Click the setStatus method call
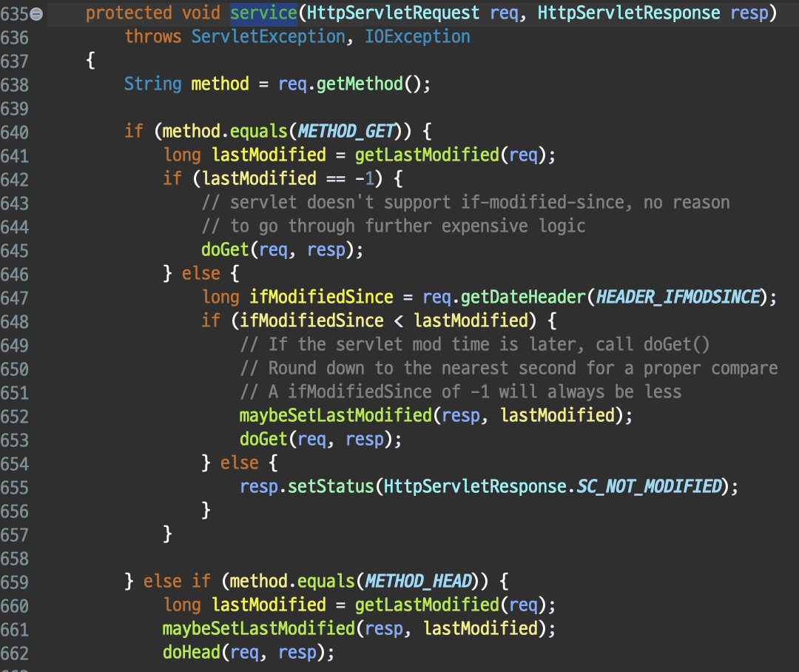Viewport: 799px width, 672px height. 331,487
